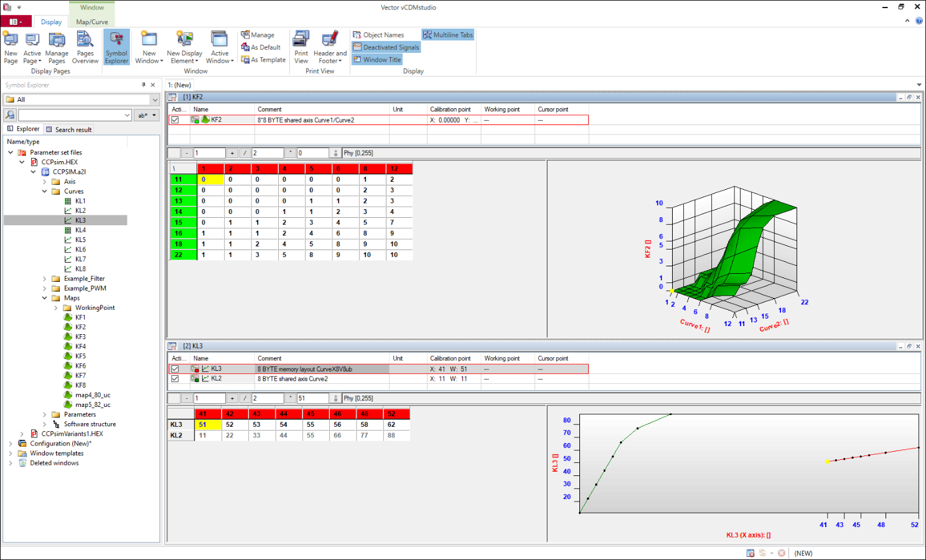
Task: Click the Deleted windows icon
Action: [x=22, y=463]
